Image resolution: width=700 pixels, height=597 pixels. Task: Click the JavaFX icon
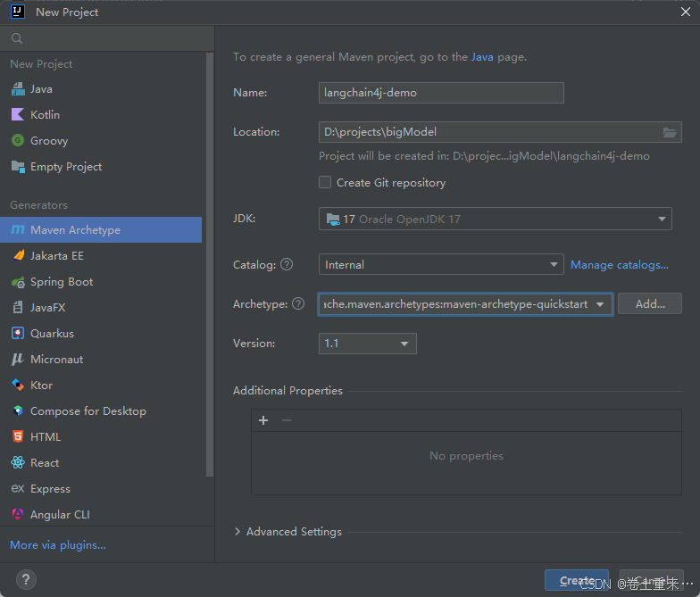click(18, 307)
